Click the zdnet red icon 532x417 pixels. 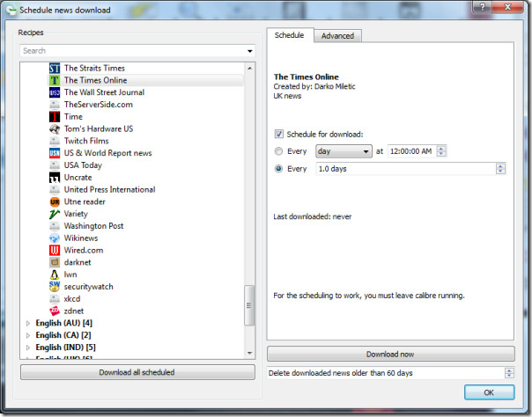click(x=55, y=311)
